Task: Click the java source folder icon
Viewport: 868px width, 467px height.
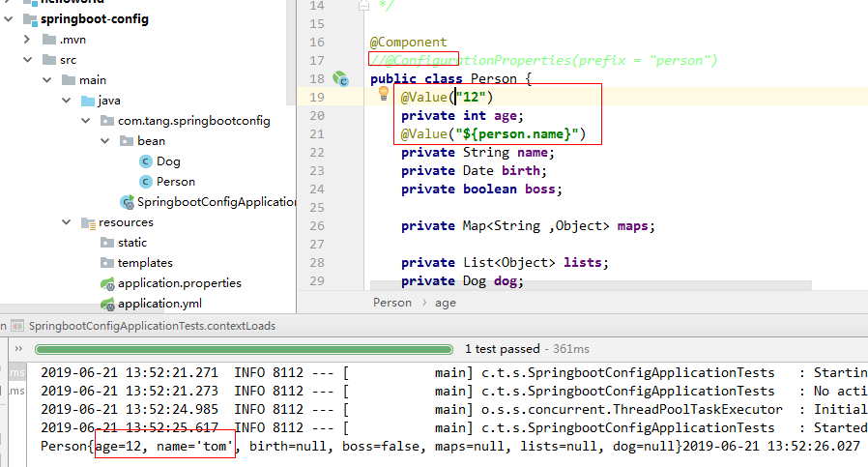Action: (x=87, y=101)
